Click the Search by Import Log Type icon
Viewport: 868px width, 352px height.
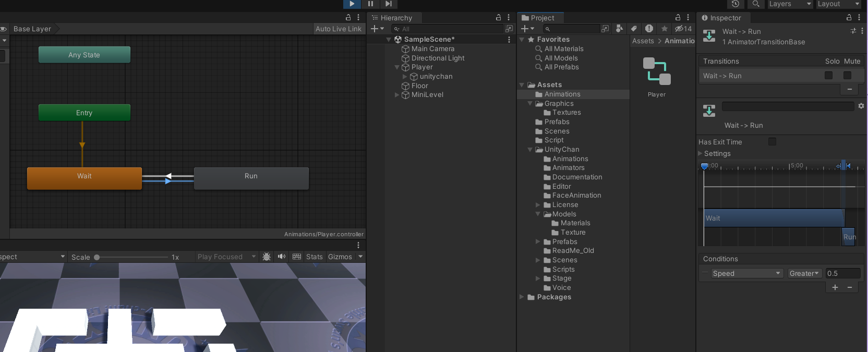click(x=649, y=29)
